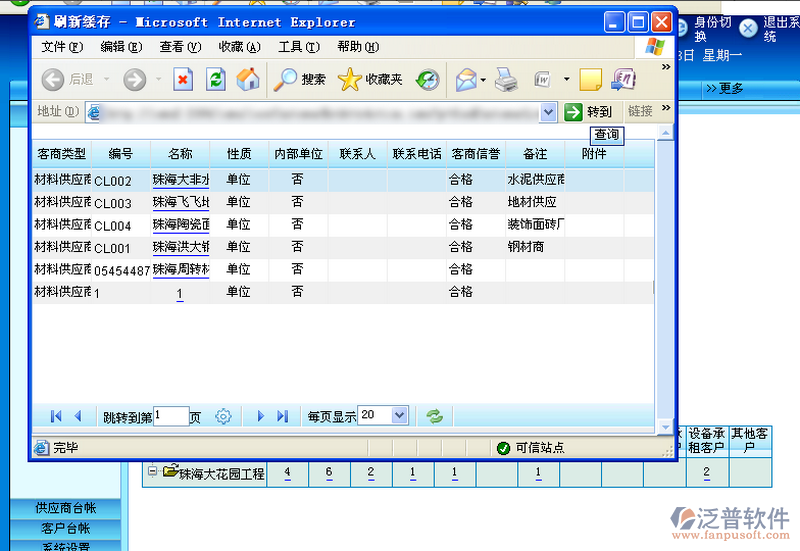
Task: Go to the first page of results
Action: tap(55, 416)
